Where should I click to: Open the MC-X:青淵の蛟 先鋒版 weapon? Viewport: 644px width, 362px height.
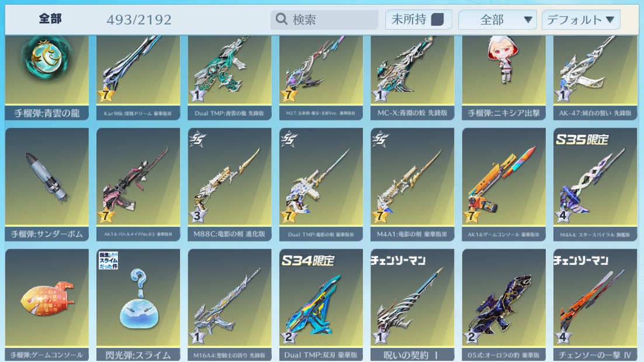413,78
